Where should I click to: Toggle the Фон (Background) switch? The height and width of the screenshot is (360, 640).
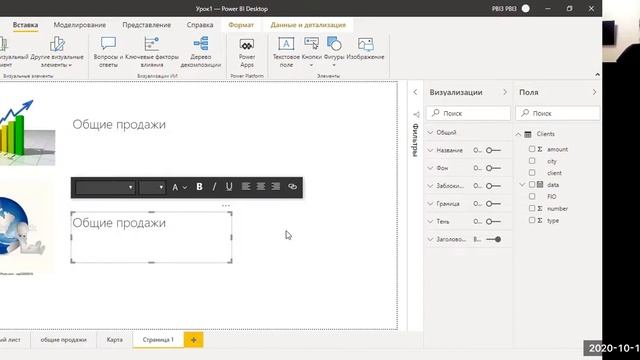click(493, 168)
